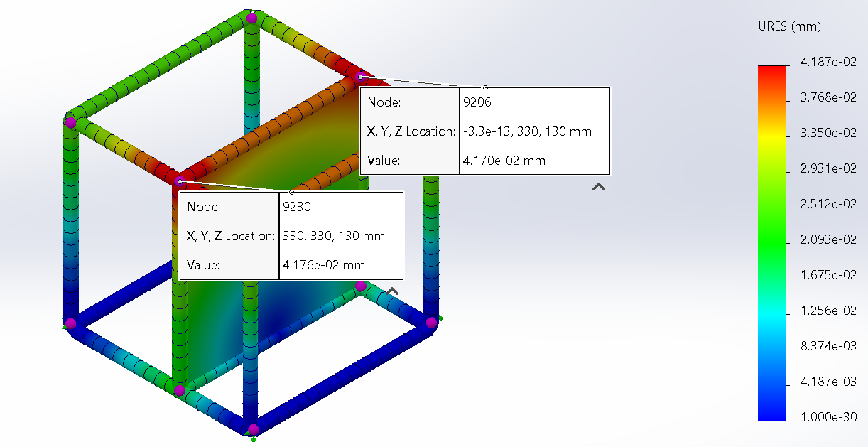Click the legend minimum value 1.000e-30
This screenshot has height=447, width=868.
tap(828, 417)
